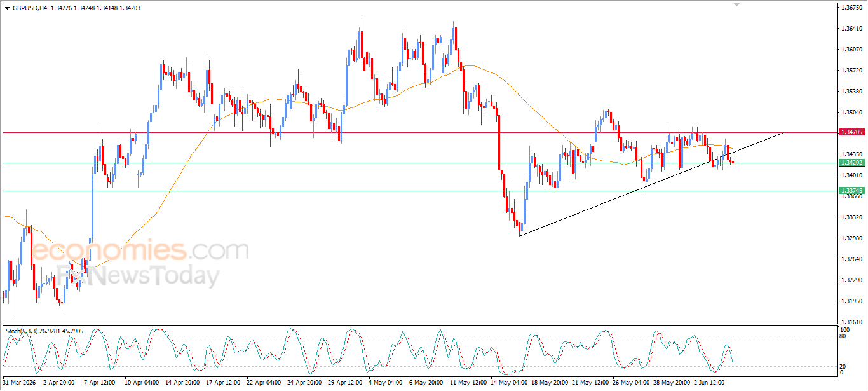Select the red 1.34705 price level tag
868x391 pixels.
851,132
